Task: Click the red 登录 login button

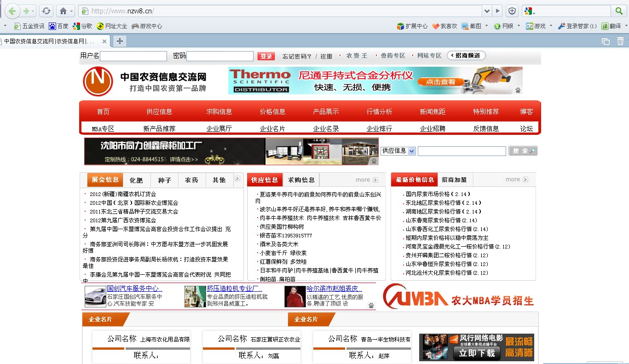Action: pyautogui.click(x=266, y=56)
